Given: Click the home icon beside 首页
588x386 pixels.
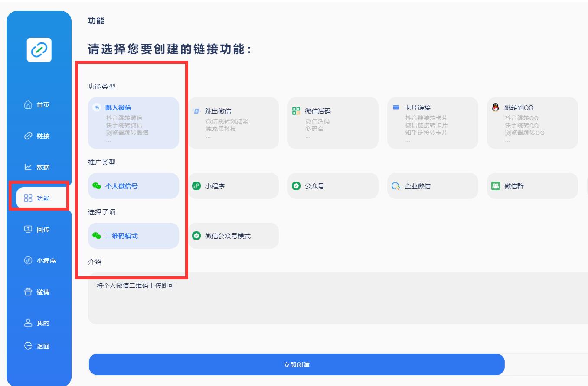Looking at the screenshot, I should [x=28, y=104].
